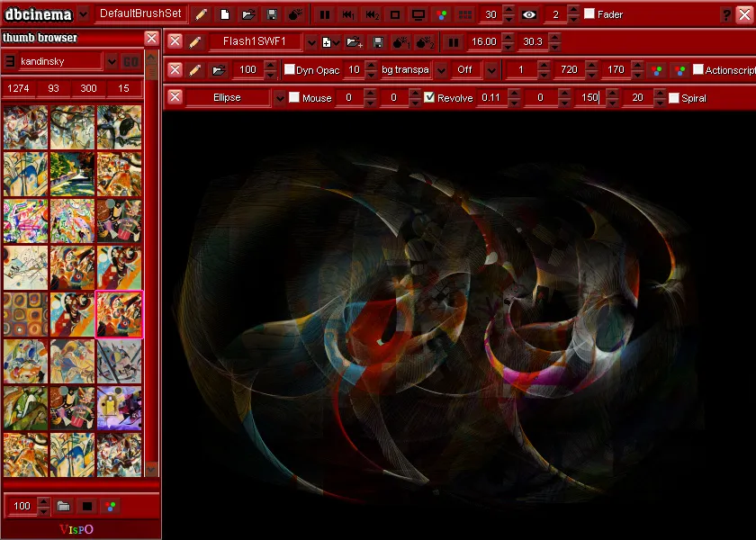Image resolution: width=756 pixels, height=540 pixels.
Task: Click the pencil edit icon beside DefaultBrushSet
Action: [x=202, y=14]
